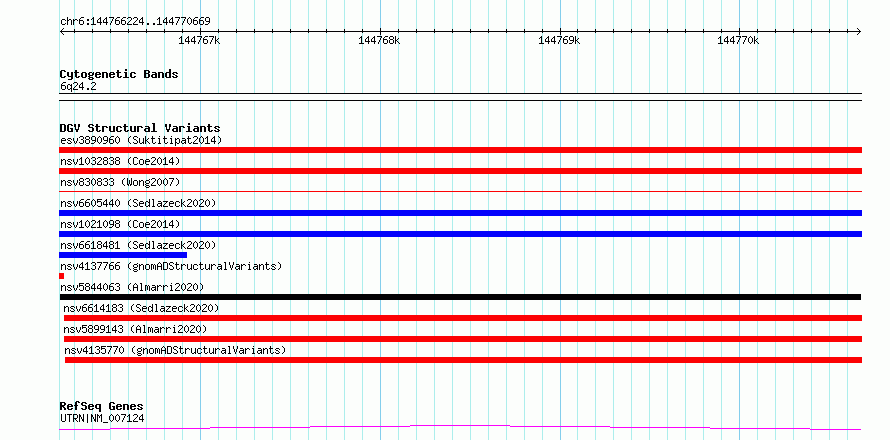
Task: Click the 144770k ruler tick label
Action: 738,40
